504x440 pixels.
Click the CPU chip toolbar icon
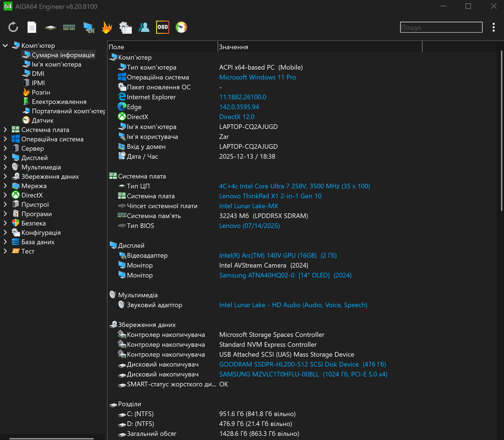[51, 27]
